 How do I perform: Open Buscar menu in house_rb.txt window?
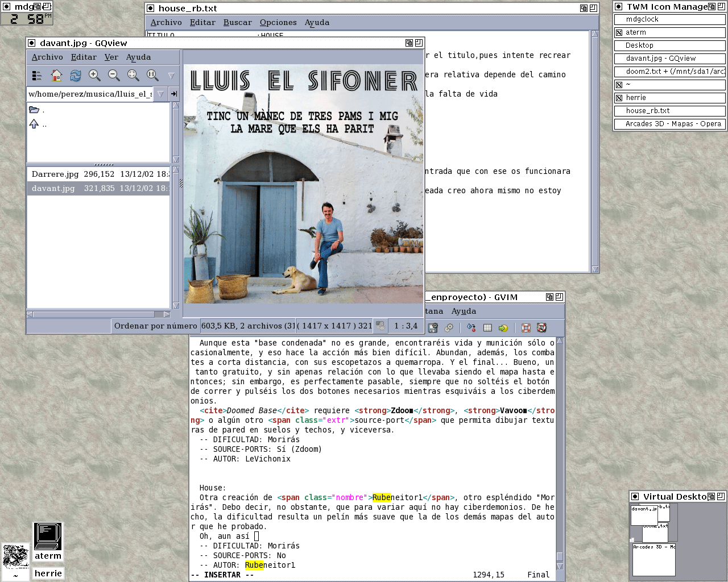[x=237, y=22]
